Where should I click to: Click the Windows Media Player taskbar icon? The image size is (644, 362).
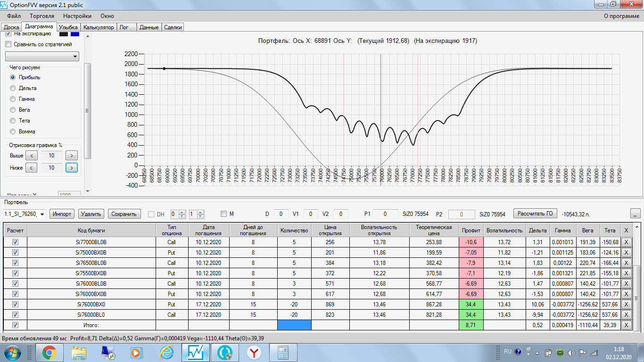(x=136, y=352)
